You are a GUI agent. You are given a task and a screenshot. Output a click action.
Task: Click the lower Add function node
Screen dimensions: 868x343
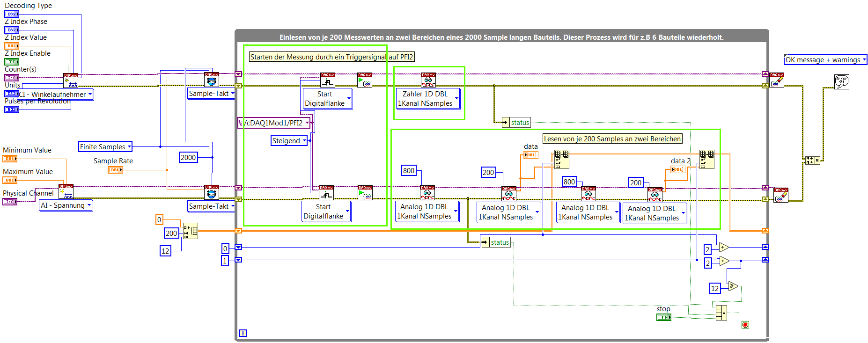coord(724,261)
